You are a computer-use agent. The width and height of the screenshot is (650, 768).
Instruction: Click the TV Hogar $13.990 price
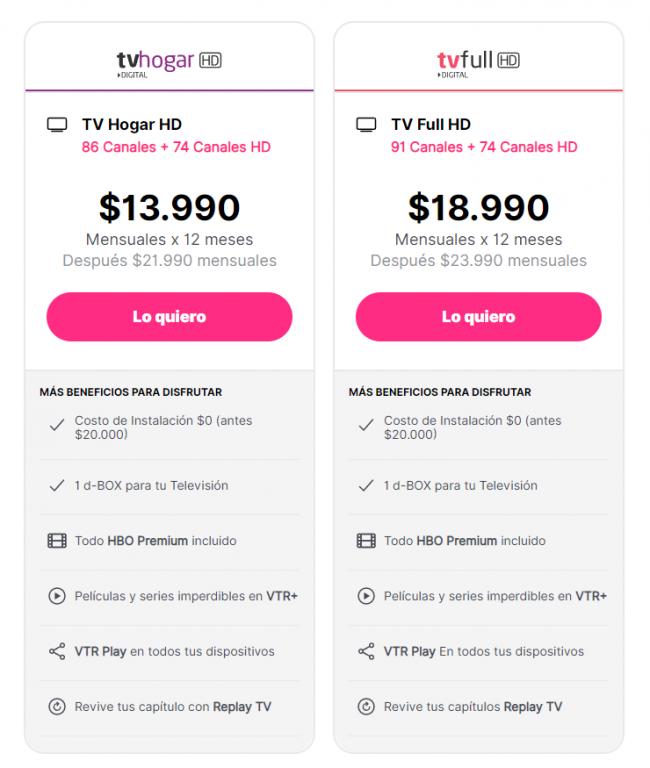point(169,207)
